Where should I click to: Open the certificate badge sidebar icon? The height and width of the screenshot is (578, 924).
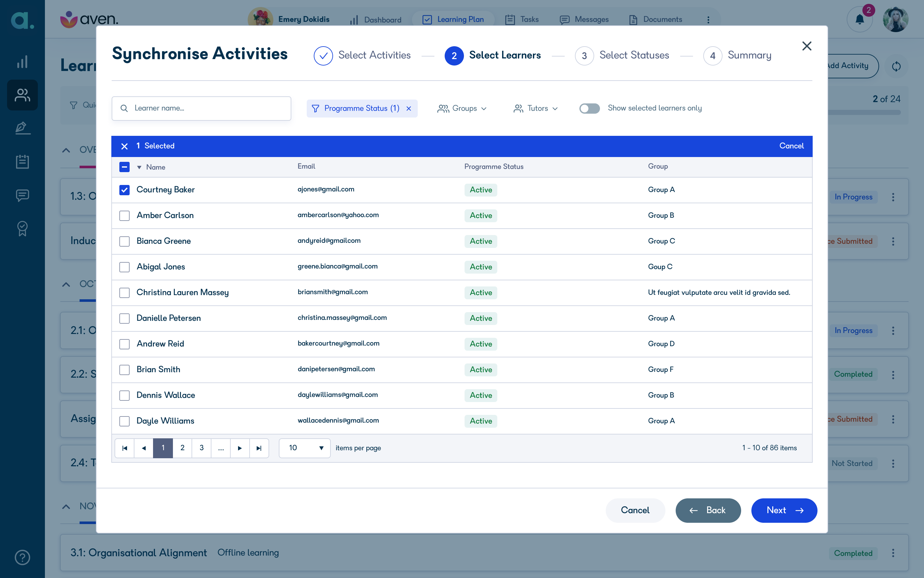22,229
